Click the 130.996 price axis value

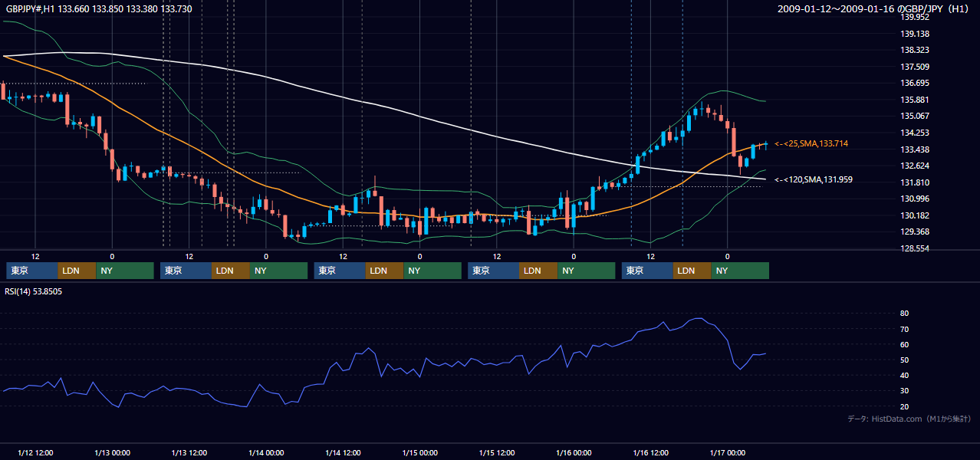tap(914, 199)
